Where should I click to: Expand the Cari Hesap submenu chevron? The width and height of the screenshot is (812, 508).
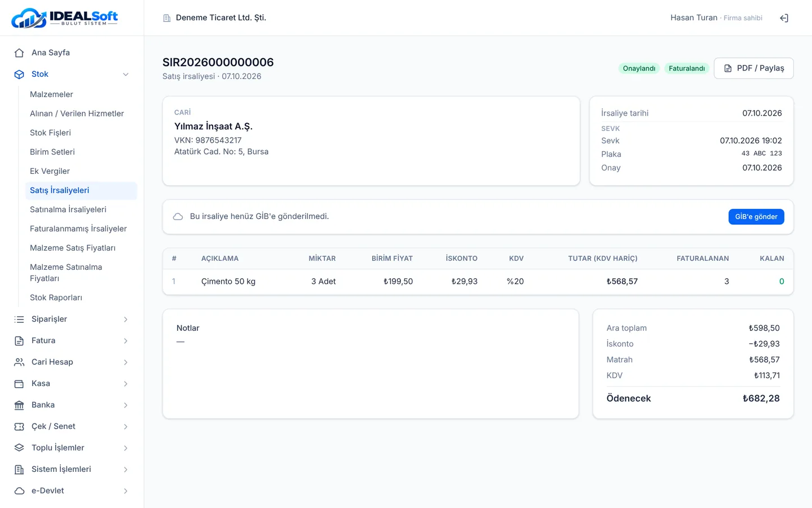pyautogui.click(x=126, y=362)
